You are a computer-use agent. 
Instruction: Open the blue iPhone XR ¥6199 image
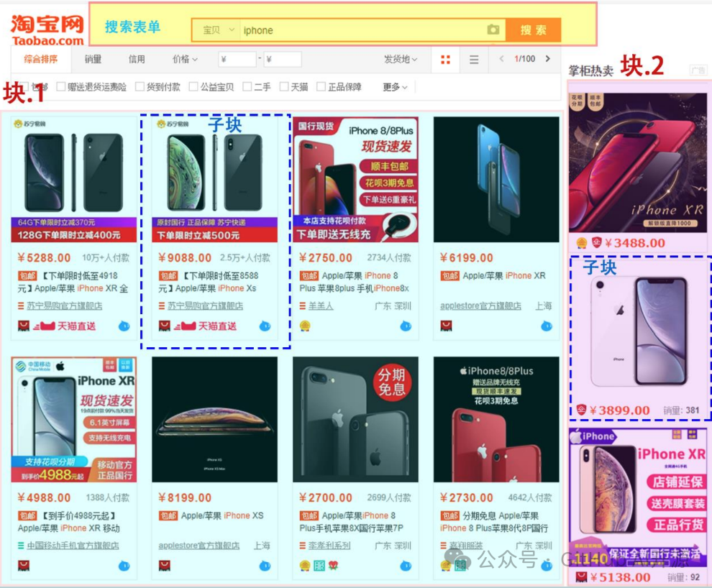click(x=496, y=179)
